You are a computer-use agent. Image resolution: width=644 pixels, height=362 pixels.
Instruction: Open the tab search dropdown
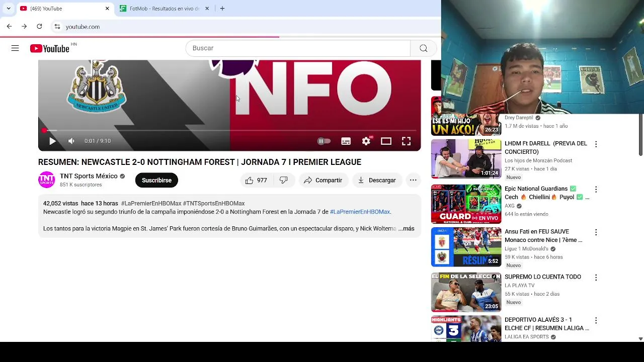[x=8, y=9]
